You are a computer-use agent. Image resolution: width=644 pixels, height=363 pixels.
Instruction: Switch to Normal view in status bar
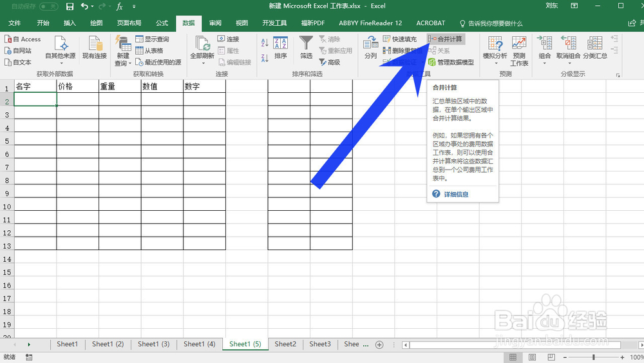(513, 357)
